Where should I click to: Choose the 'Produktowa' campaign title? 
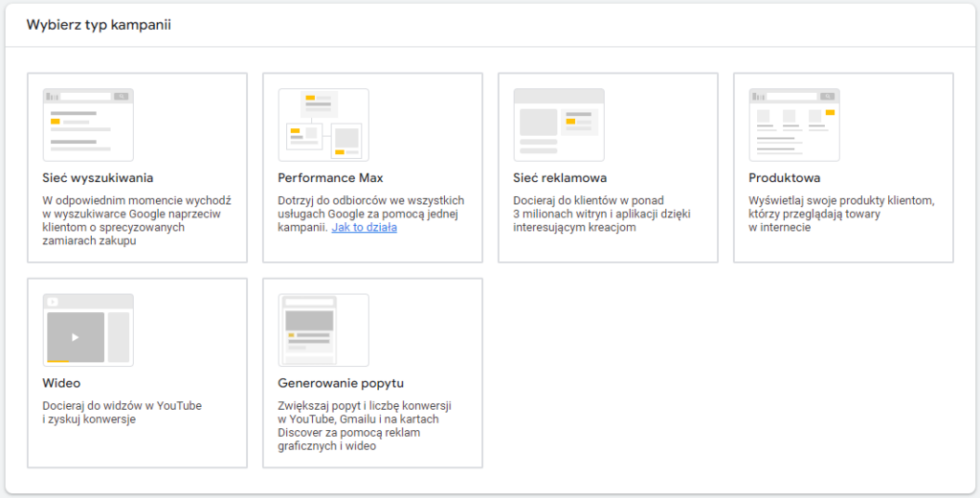tap(785, 178)
